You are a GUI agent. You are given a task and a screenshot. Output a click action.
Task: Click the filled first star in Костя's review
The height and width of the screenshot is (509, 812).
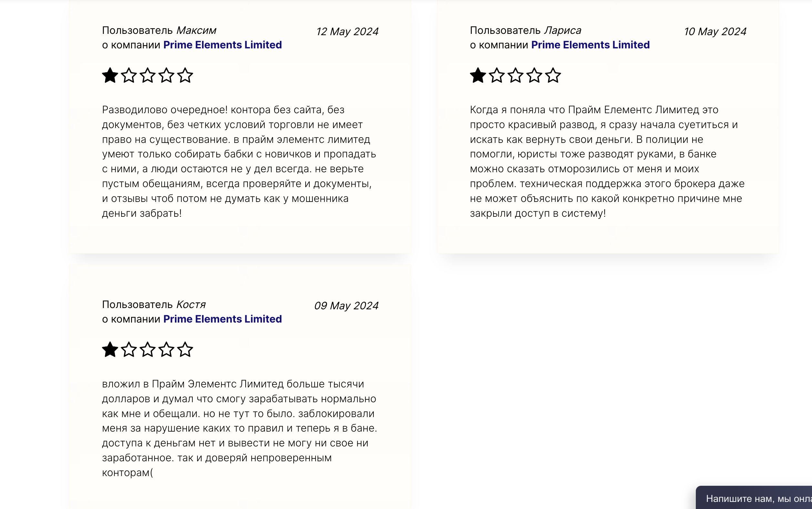click(110, 349)
